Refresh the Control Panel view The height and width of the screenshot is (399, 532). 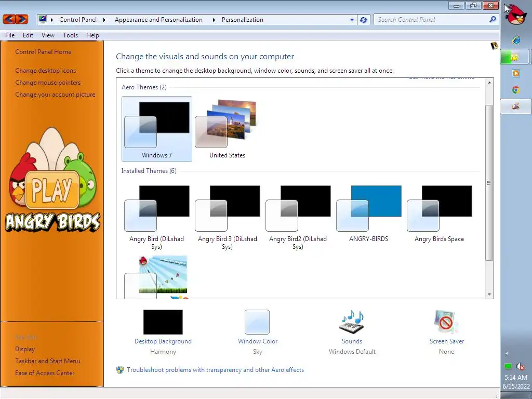click(x=363, y=20)
